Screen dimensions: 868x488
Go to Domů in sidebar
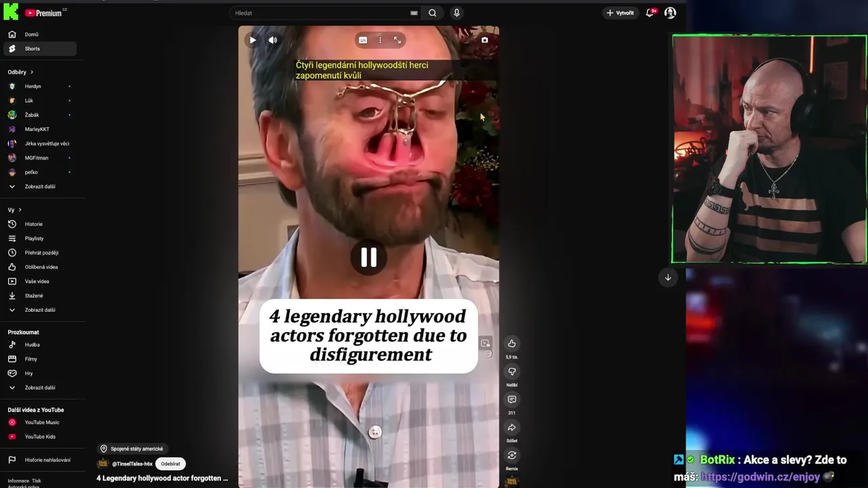39,35
